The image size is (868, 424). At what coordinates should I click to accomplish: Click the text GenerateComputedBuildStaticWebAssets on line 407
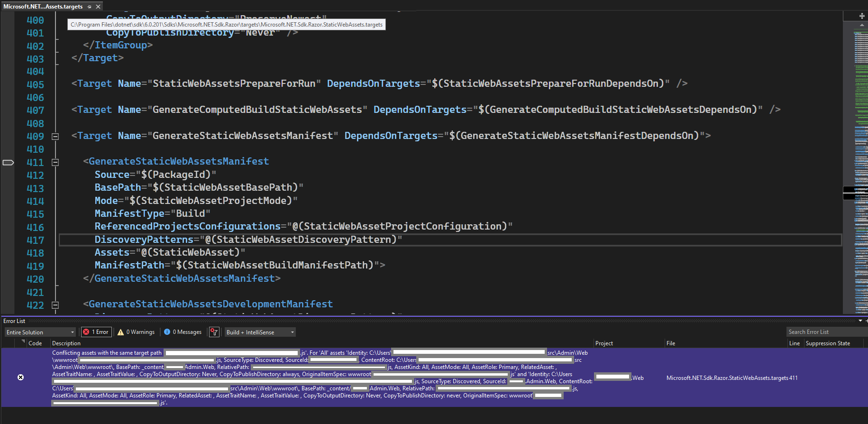tap(257, 110)
